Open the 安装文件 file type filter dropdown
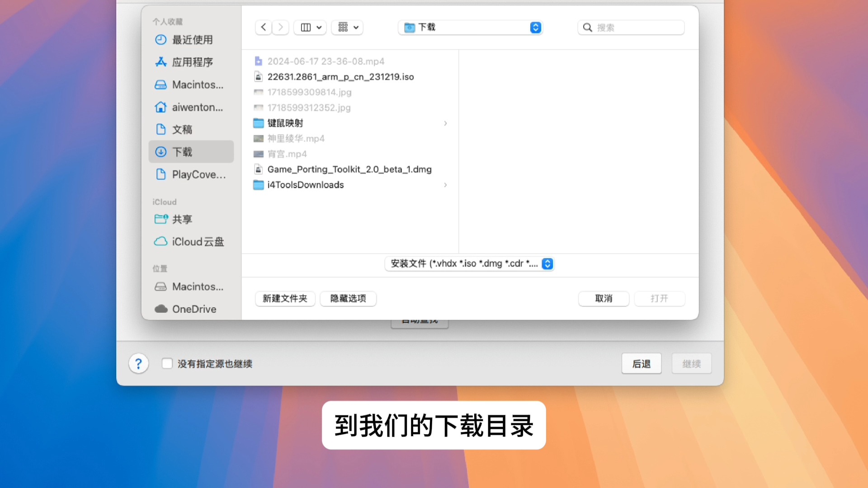Screen dimensions: 868x488 (x=470, y=263)
